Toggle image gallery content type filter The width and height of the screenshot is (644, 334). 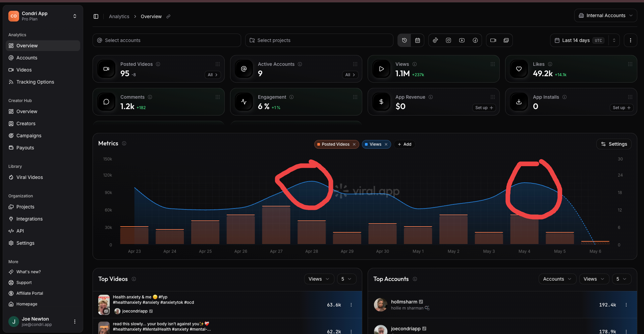[x=506, y=40]
